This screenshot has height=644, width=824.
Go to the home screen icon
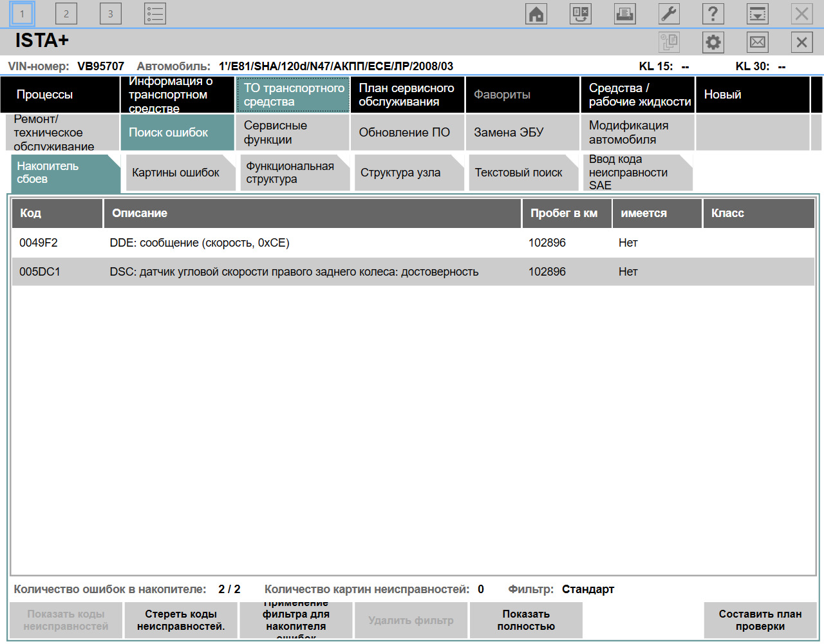536,14
